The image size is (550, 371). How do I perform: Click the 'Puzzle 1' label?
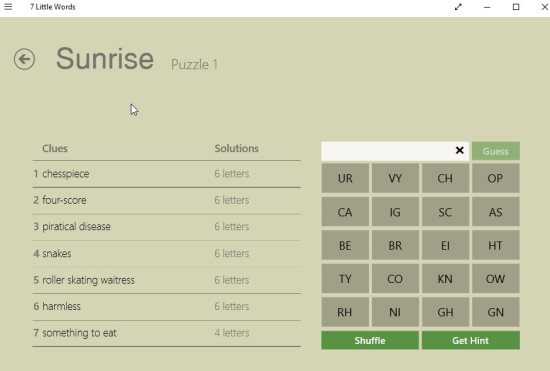(194, 65)
